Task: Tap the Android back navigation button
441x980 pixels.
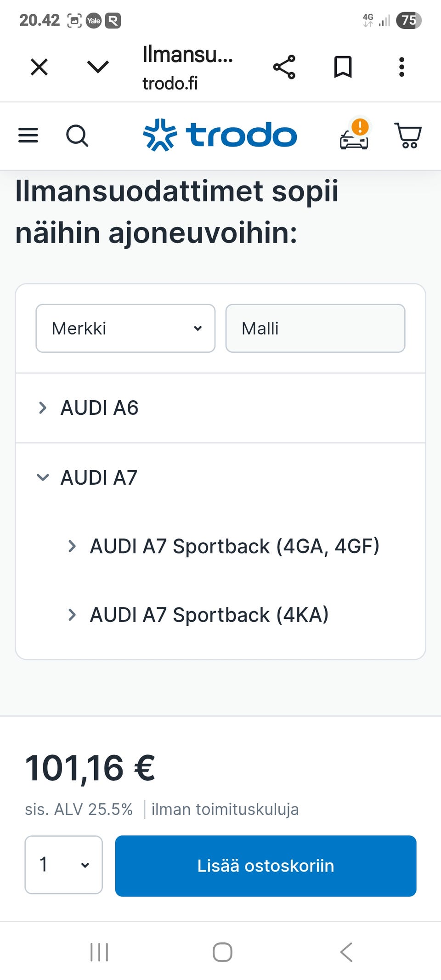Action: [x=346, y=952]
